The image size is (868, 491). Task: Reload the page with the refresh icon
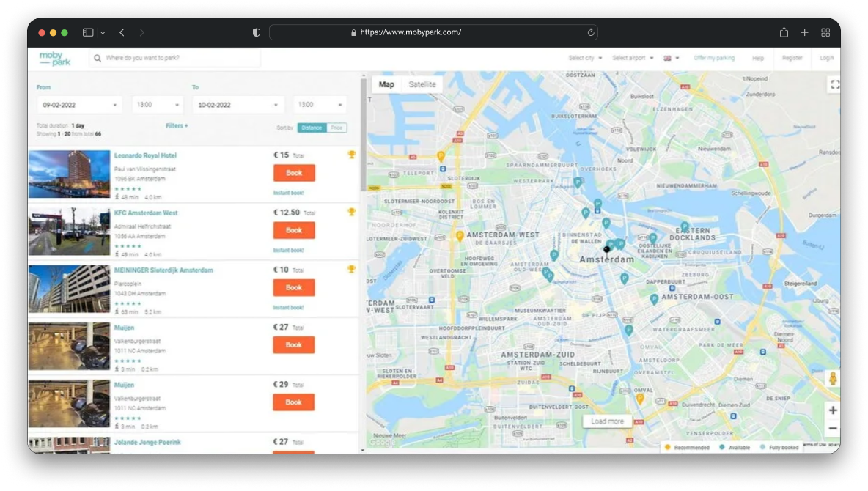591,33
